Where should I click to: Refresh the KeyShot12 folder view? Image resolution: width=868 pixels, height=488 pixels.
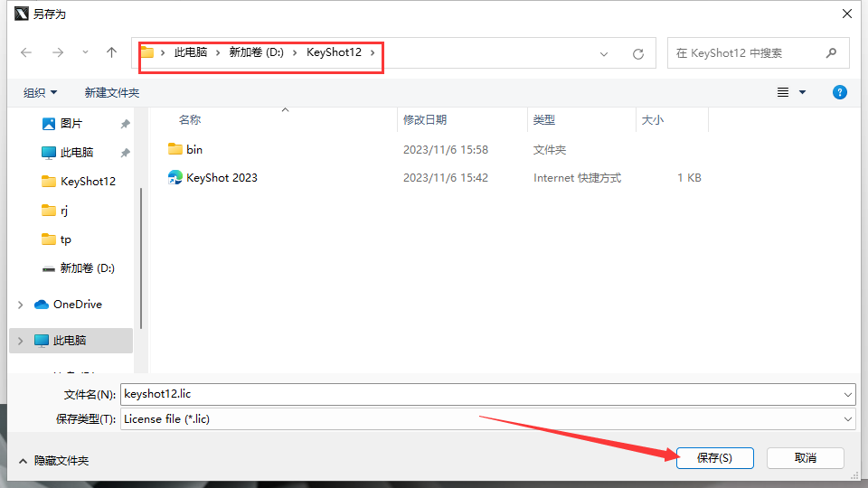(638, 53)
